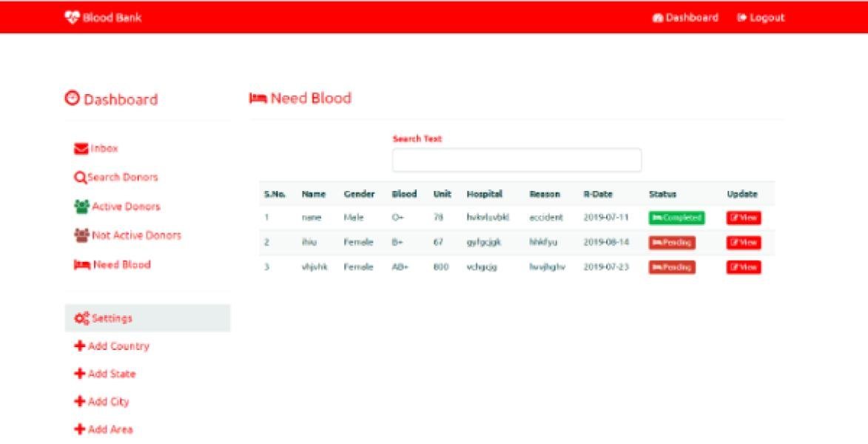868x444 pixels.
Task: Click the Blood Bank heart logo icon
Action: 72,16
